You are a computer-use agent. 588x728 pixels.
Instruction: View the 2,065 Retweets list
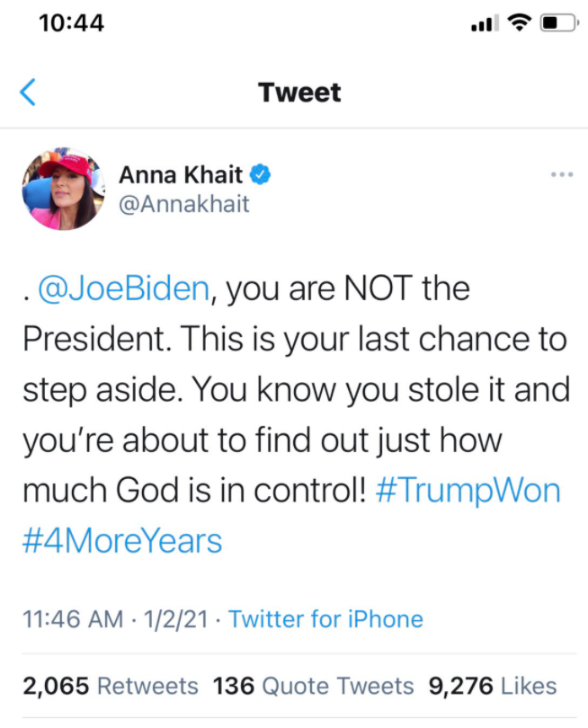(x=111, y=686)
